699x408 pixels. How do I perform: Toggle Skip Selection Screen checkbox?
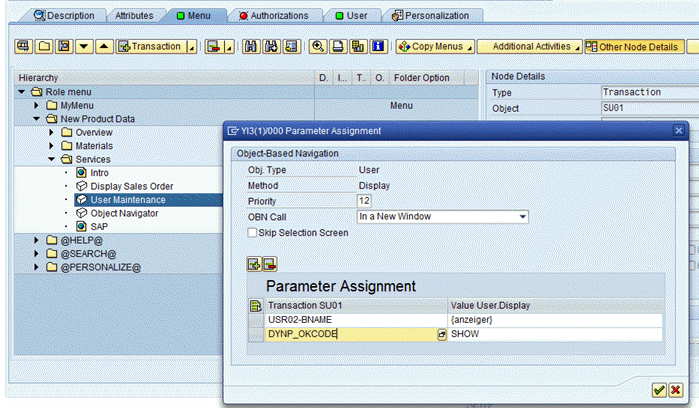252,233
